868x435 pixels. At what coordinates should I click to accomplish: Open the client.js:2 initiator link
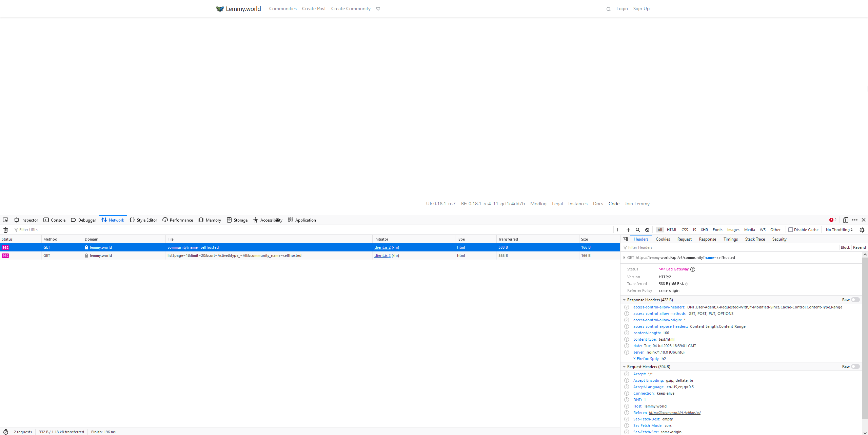click(382, 247)
